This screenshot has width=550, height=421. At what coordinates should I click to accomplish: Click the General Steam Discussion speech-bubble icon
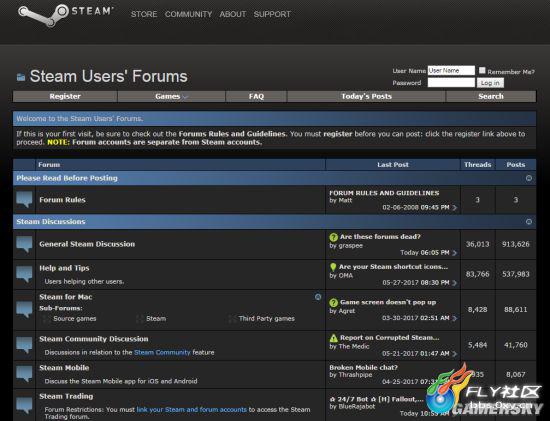click(24, 244)
